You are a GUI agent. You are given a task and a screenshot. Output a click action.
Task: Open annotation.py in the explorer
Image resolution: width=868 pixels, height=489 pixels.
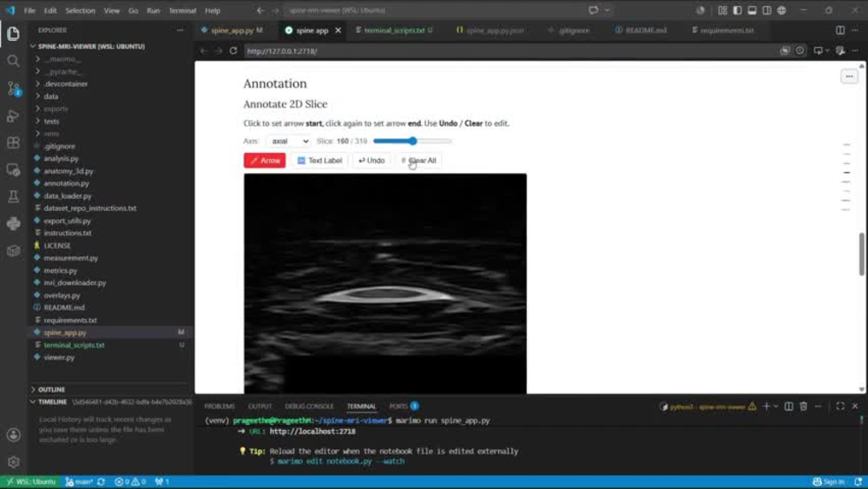pyautogui.click(x=67, y=183)
